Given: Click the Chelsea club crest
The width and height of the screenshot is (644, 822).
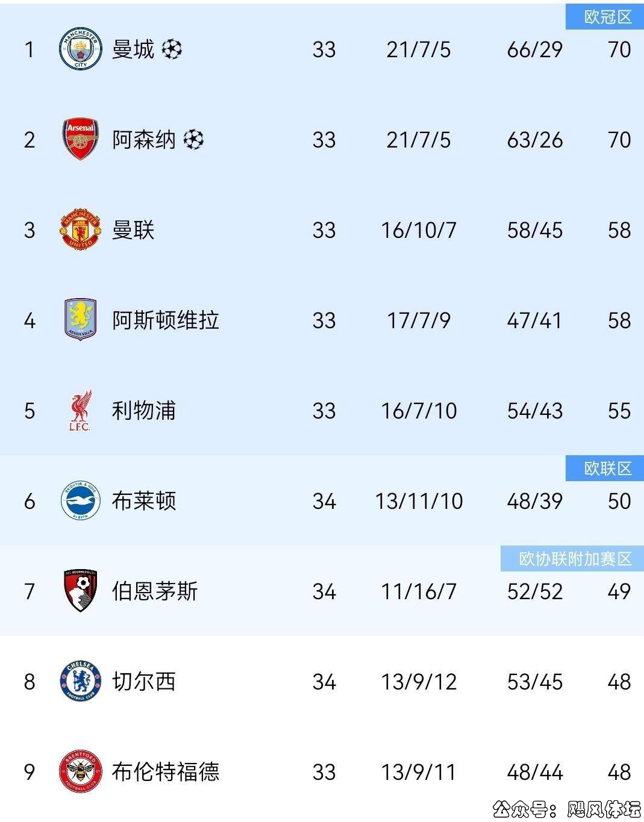Looking at the screenshot, I should 81,681.
